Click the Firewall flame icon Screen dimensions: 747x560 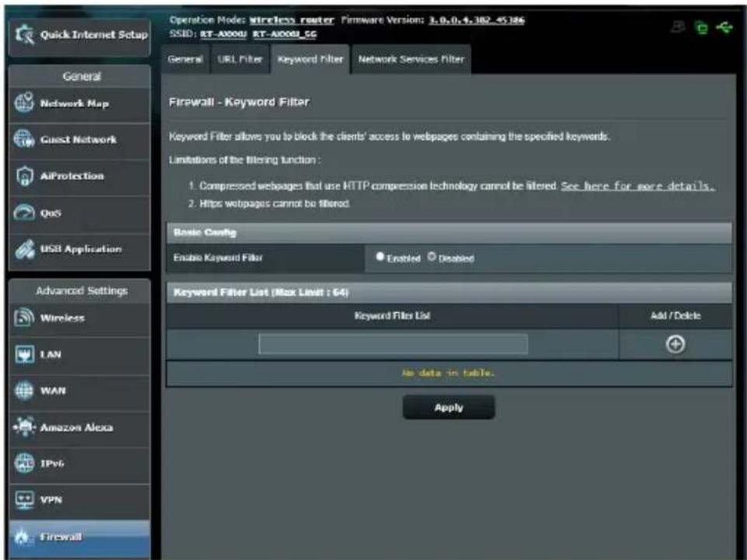[x=23, y=537]
